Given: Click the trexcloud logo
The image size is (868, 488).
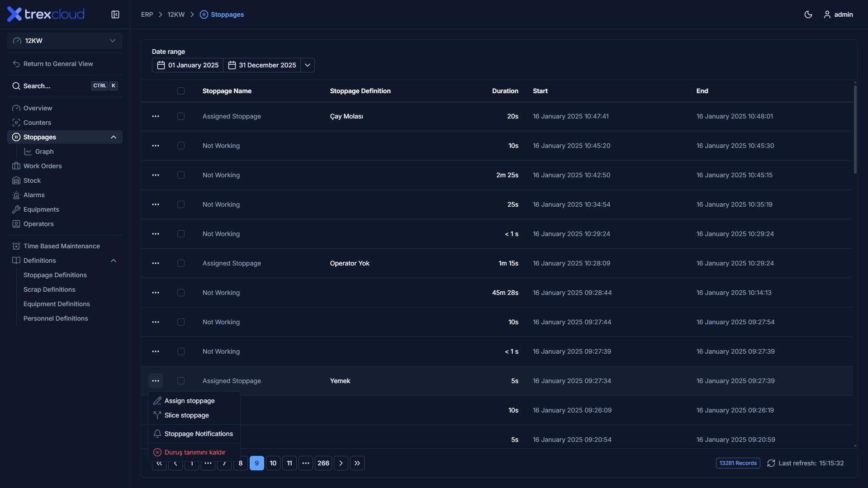Looking at the screenshot, I should pos(46,14).
